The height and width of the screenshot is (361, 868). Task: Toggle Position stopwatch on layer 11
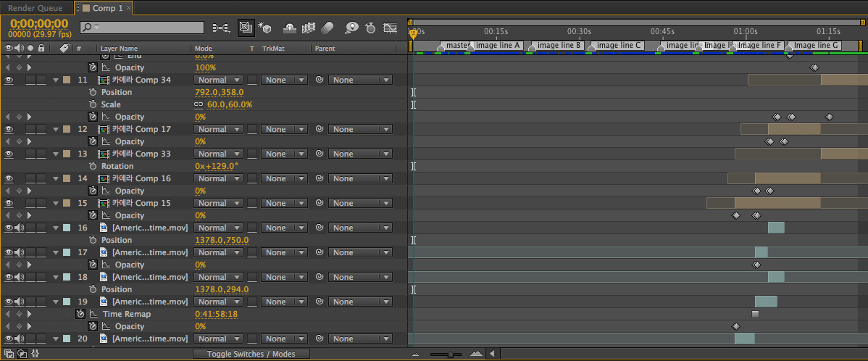93,93
